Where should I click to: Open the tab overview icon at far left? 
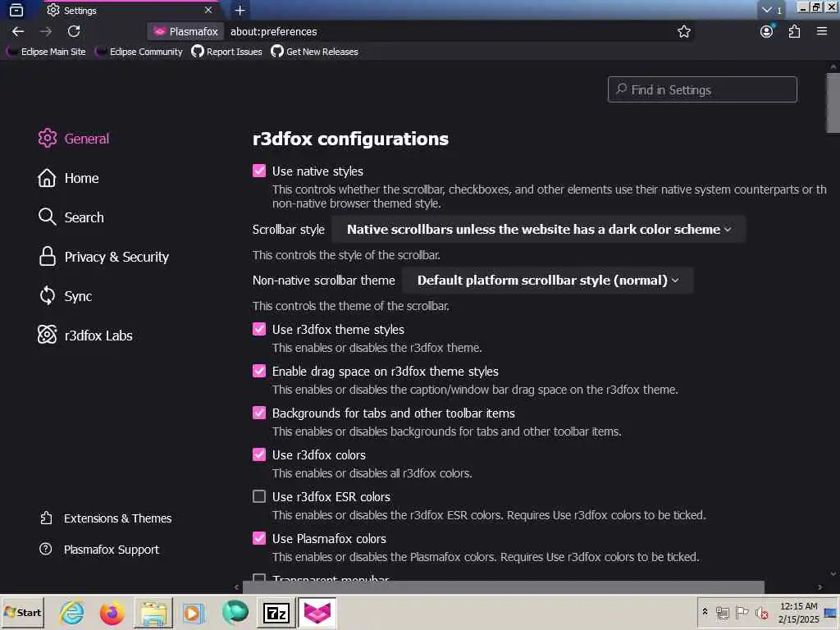tap(16, 10)
